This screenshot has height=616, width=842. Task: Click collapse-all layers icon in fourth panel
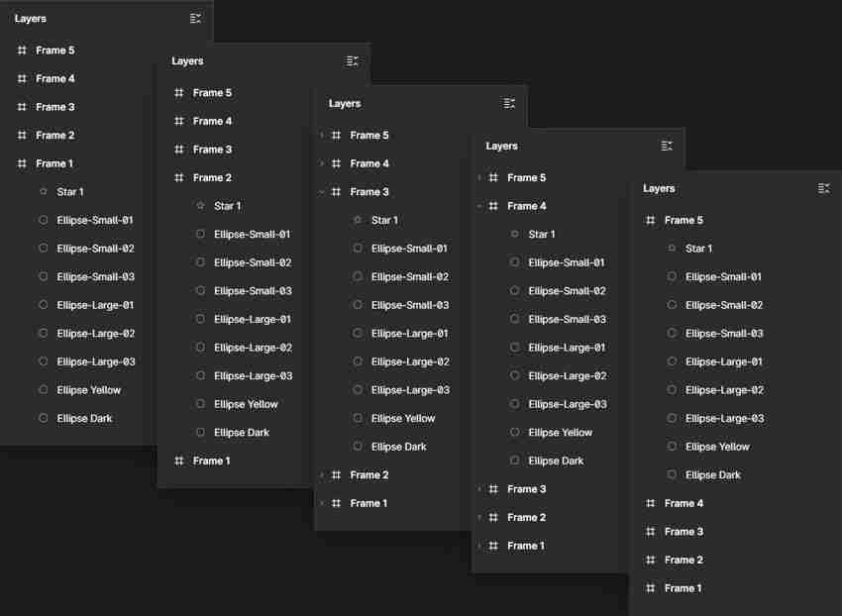[x=667, y=147]
